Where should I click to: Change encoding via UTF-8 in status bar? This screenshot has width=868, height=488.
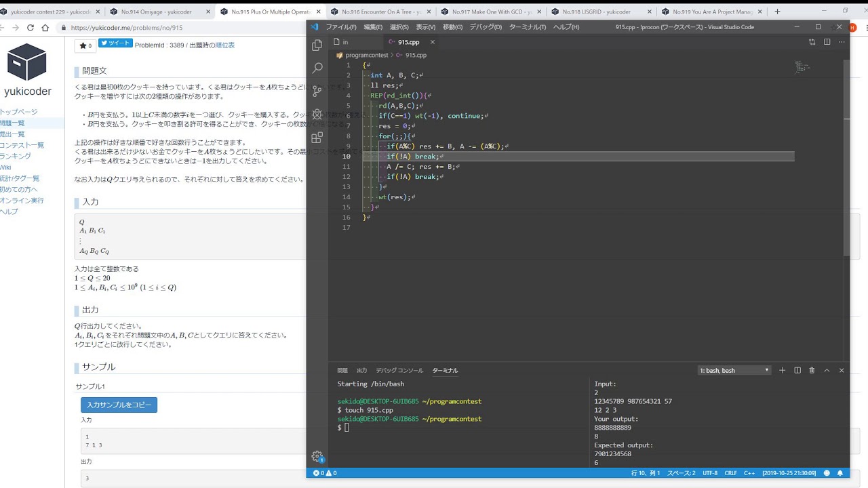pyautogui.click(x=710, y=473)
